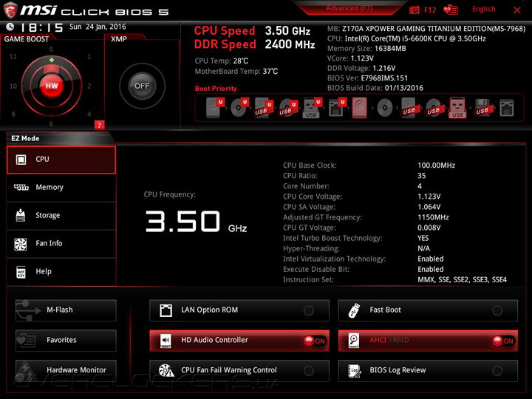The height and width of the screenshot is (399, 532).
Task: Select the UEFI network boot device
Action: [337, 108]
